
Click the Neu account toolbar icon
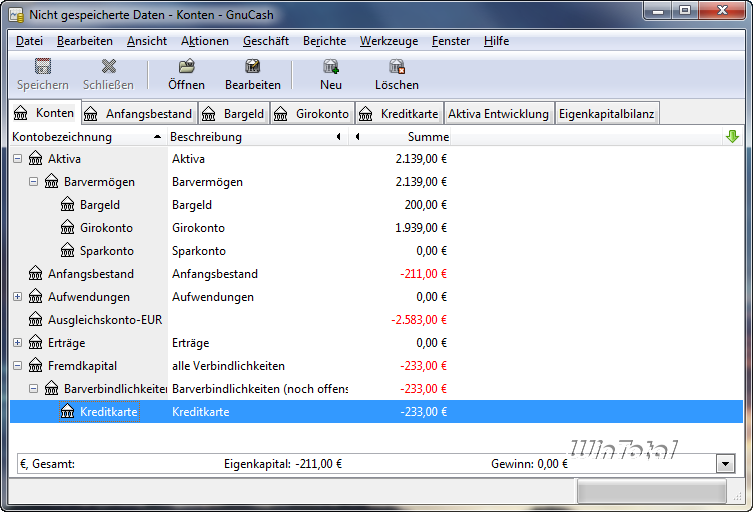[x=331, y=66]
